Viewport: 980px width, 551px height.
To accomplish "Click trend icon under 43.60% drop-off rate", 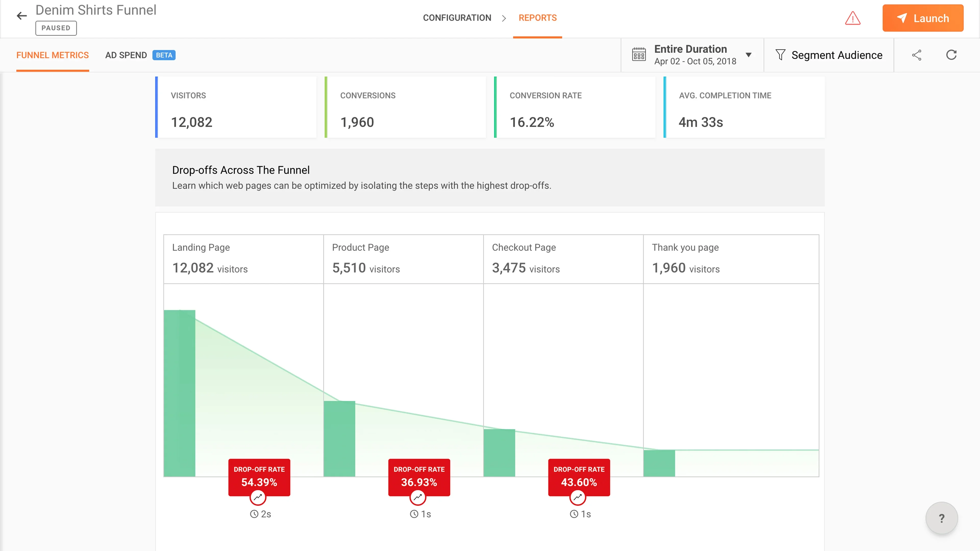I will [x=578, y=497].
